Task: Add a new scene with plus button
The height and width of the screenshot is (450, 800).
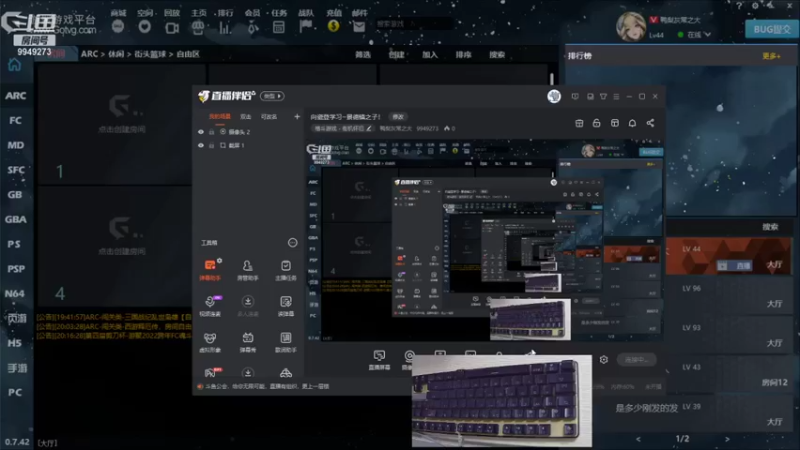Action: (x=297, y=117)
